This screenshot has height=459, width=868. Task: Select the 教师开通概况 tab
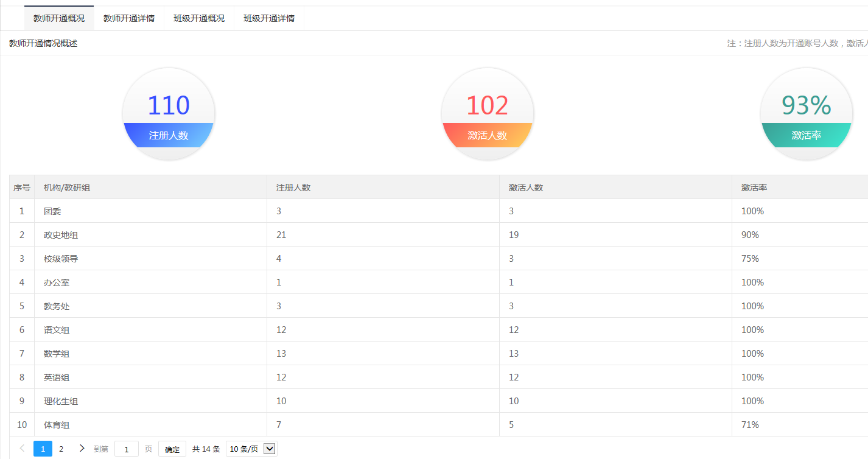[x=59, y=18]
